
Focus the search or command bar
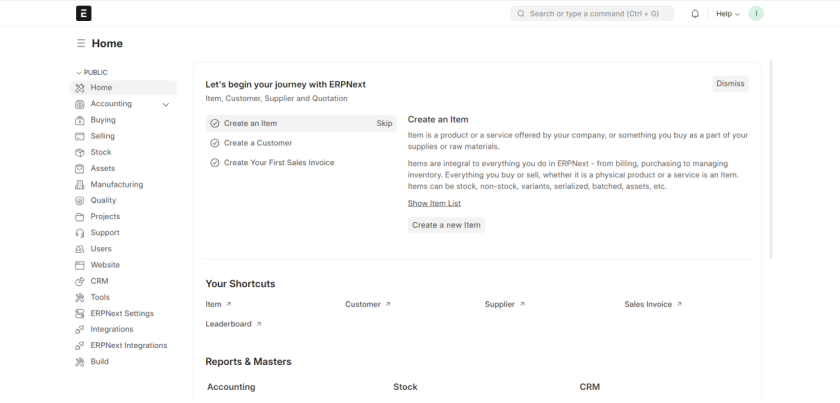pos(592,14)
